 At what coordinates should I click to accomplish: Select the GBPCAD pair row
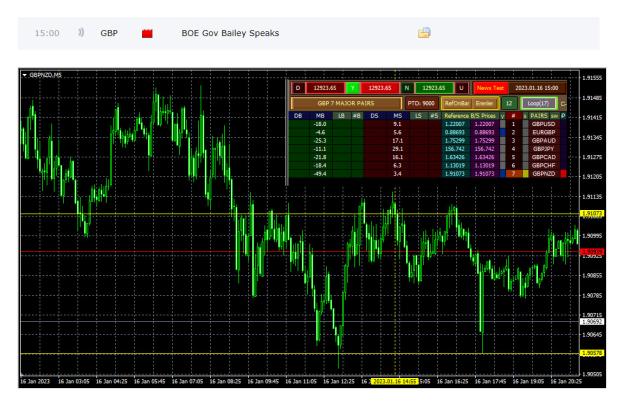pos(544,157)
